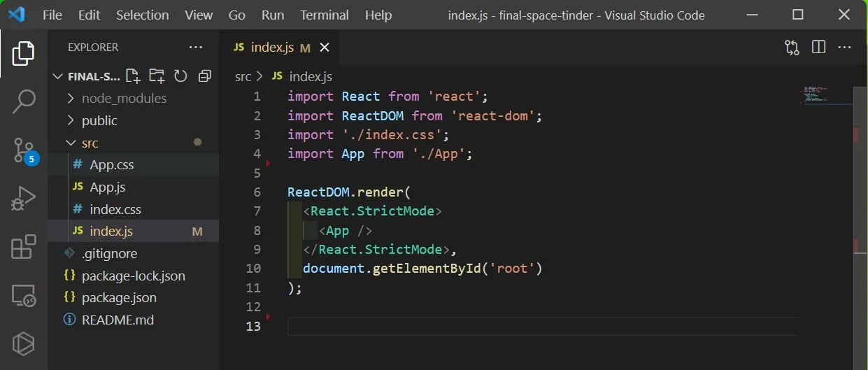Click "getElementById('root')" on line 10
This screenshot has width=868, height=370.
[457, 268]
